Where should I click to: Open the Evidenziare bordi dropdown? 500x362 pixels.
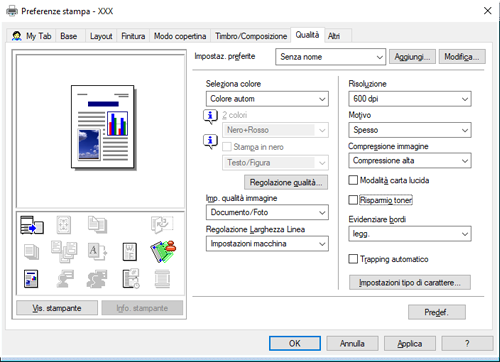click(x=410, y=234)
